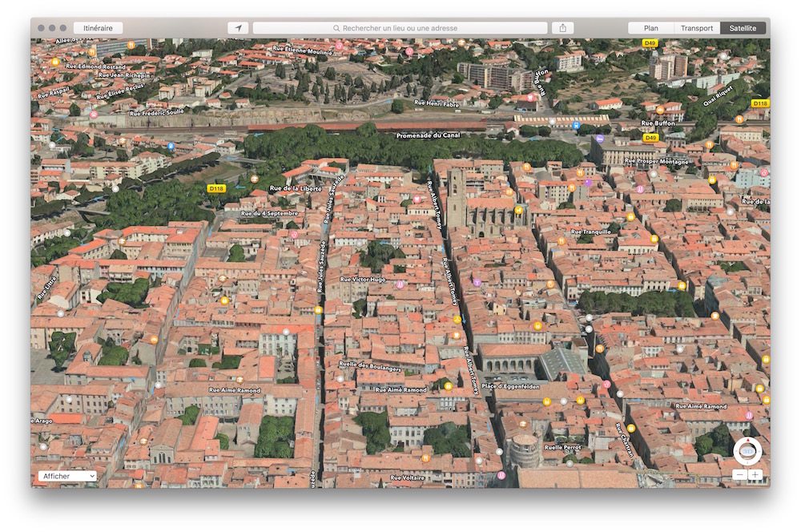Select the pink icon next to Rue Victor Hugo
The height and width of the screenshot is (532, 801).
(400, 284)
